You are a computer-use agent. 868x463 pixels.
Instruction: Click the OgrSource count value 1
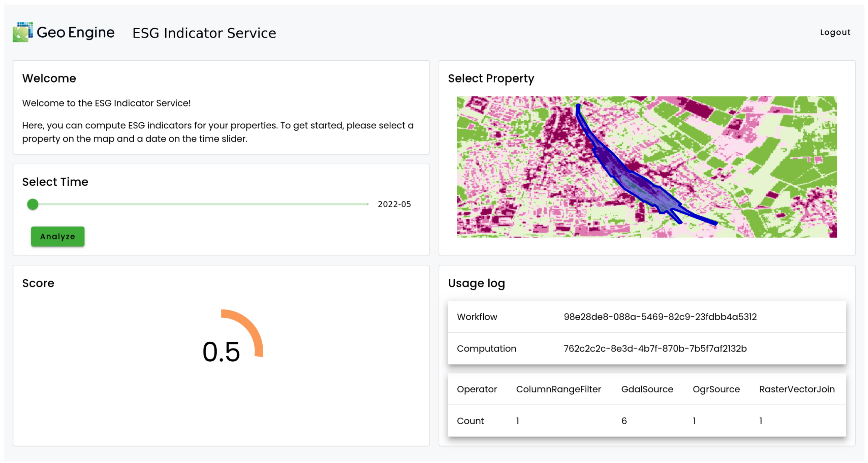point(694,421)
